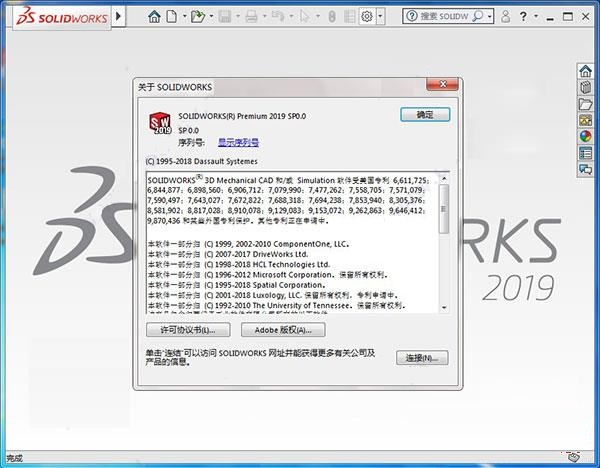Click the Luxology, LLC credit line
The image size is (600, 468).
273,295
